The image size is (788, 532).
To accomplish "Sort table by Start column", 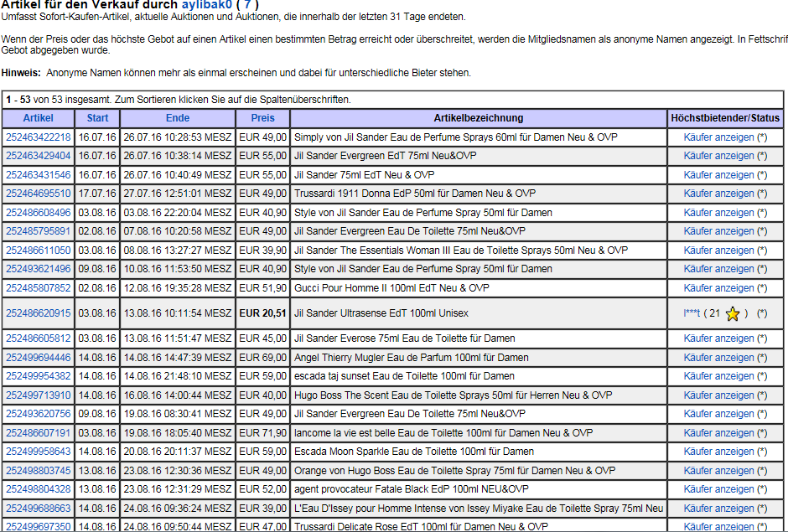I will tap(97, 118).
